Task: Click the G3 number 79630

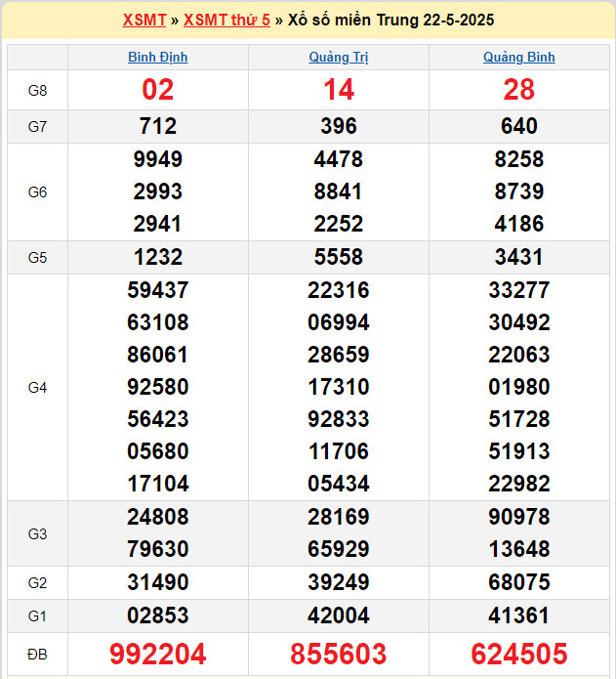Action: coord(158,549)
